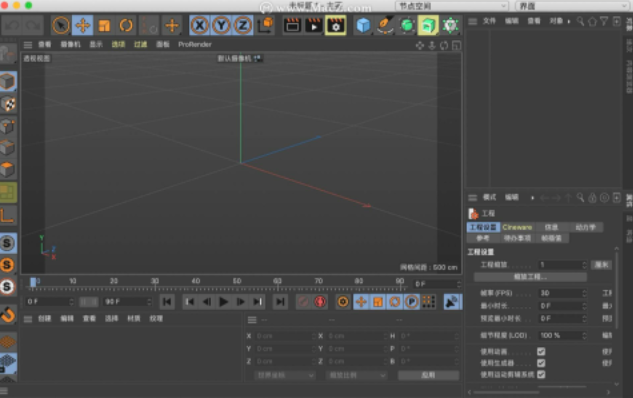Select the highlighted project settings tab
This screenshot has width=633, height=398.
(x=483, y=227)
